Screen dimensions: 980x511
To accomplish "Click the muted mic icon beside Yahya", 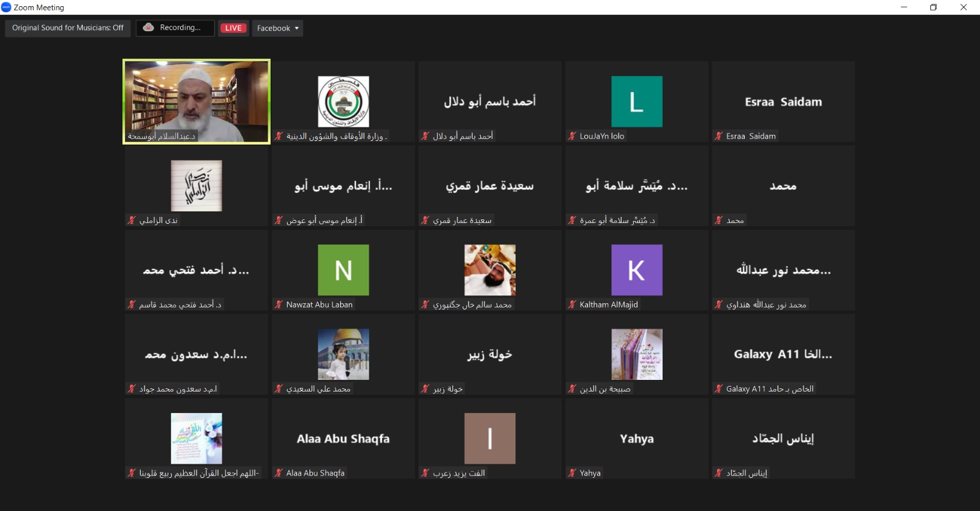I will (x=572, y=473).
